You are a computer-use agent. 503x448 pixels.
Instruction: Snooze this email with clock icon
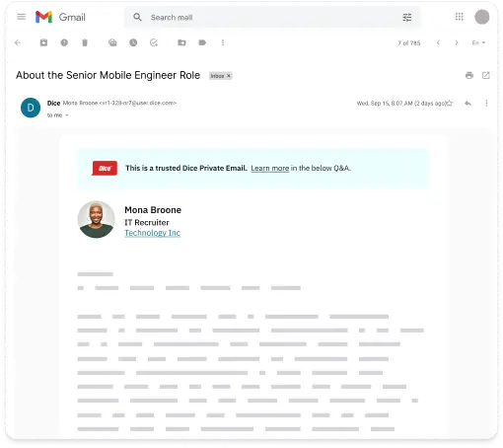coord(133,42)
